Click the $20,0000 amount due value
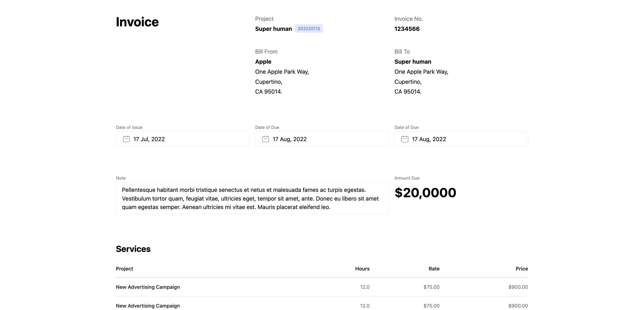This screenshot has height=310, width=644. pos(425,193)
